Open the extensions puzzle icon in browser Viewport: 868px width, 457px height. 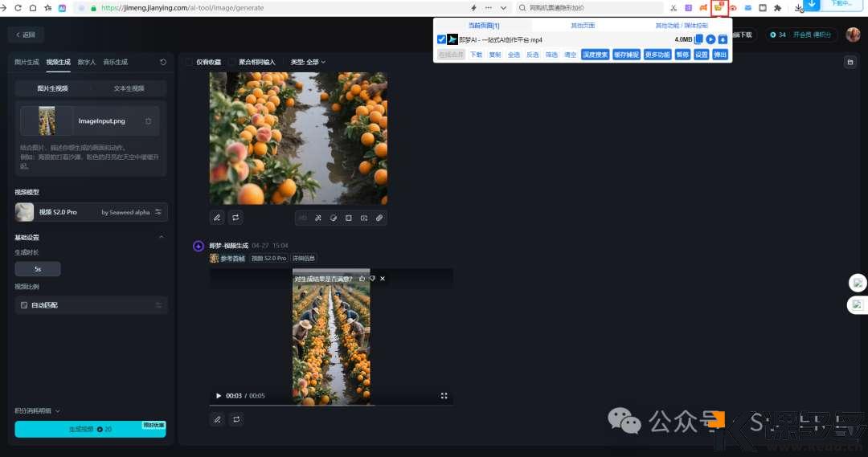coord(778,8)
